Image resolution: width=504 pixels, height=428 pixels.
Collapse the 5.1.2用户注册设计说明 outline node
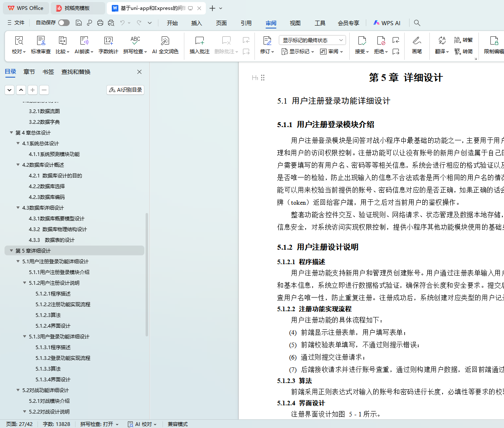[25, 283]
